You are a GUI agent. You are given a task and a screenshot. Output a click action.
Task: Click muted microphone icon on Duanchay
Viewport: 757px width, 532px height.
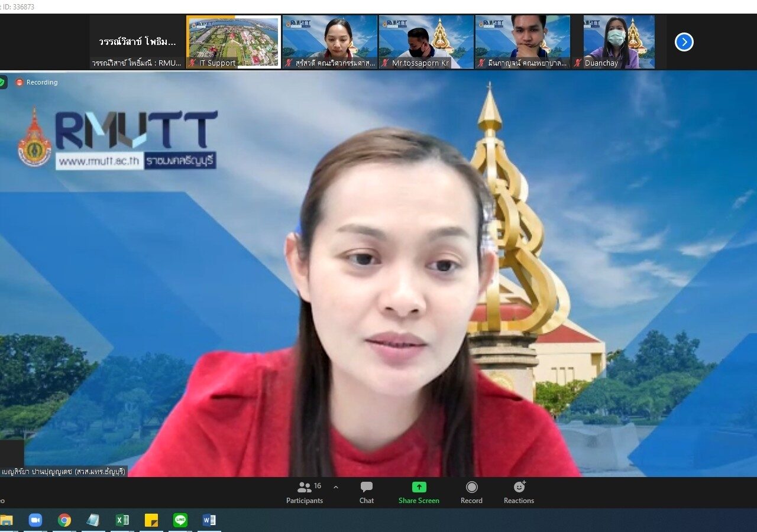click(x=578, y=63)
